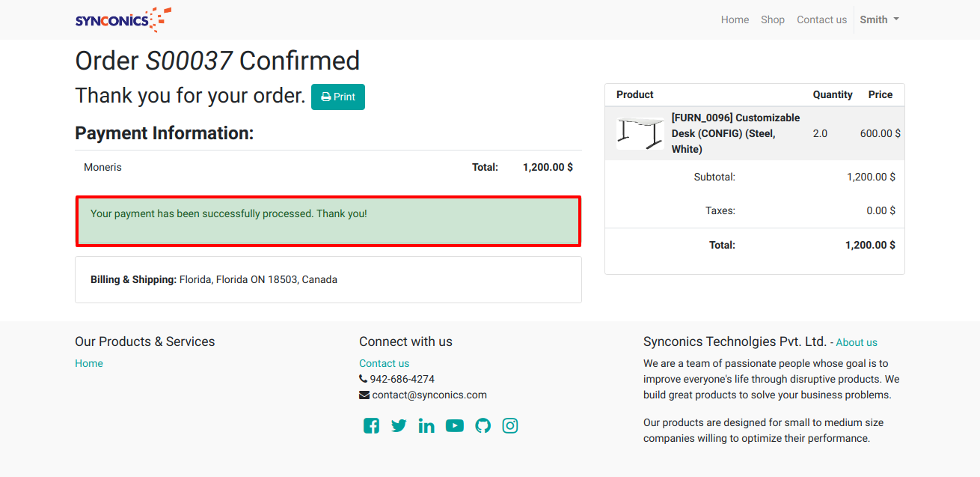The width and height of the screenshot is (980, 477).
Task: Click the phone icon beside 942-686-4274
Action: (363, 379)
